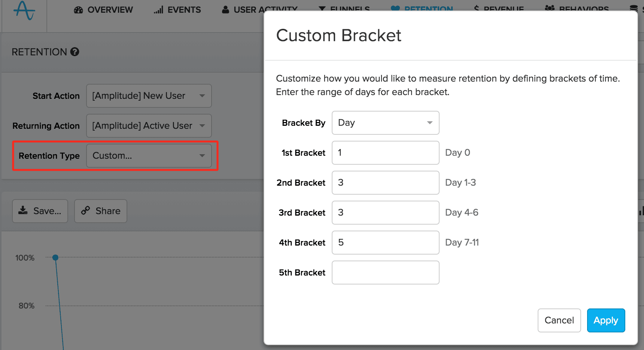Image resolution: width=644 pixels, height=350 pixels.
Task: Click the User Activity person icon
Action: tap(225, 10)
